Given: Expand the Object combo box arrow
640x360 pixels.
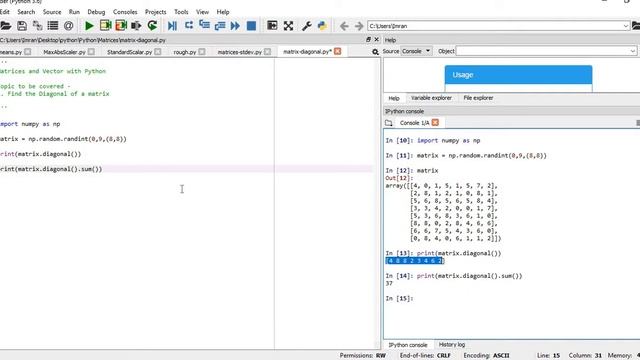Looking at the screenshot, I should pos(632,51).
